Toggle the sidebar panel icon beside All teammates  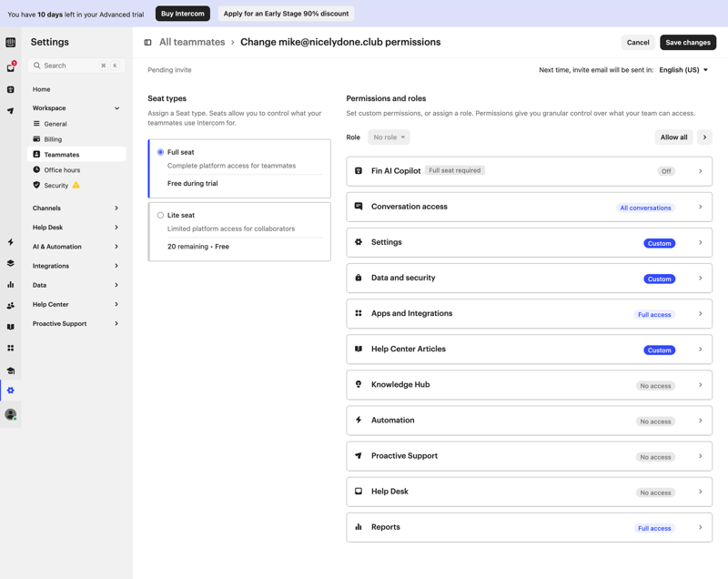(x=147, y=43)
